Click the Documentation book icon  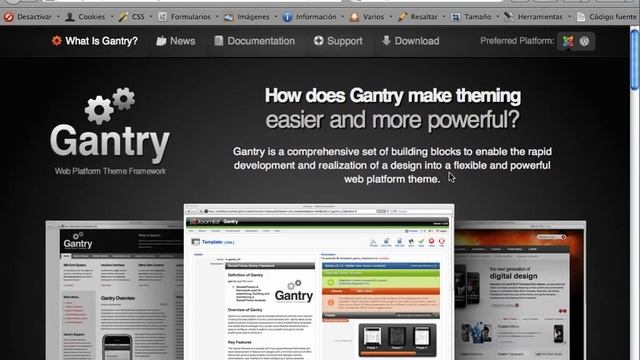pyautogui.click(x=219, y=41)
